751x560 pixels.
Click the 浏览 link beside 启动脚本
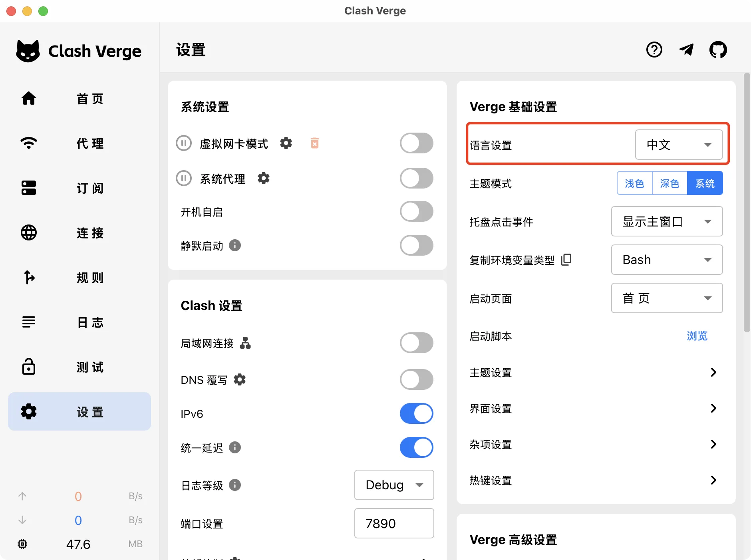point(697,336)
